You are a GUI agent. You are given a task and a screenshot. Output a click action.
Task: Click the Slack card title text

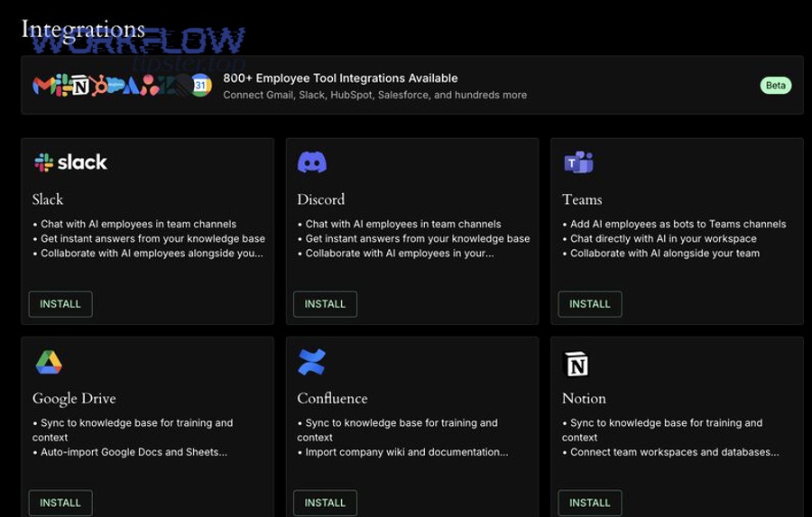click(48, 199)
